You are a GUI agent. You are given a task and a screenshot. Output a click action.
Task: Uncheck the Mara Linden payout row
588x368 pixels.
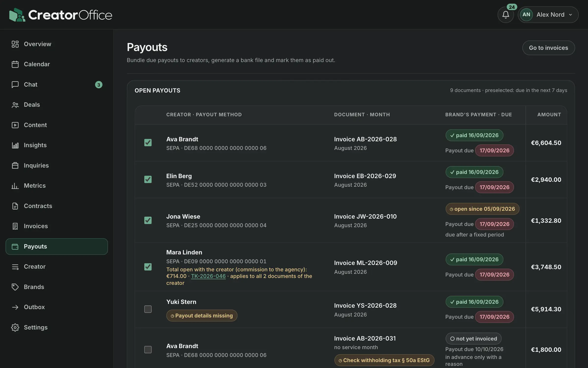click(148, 267)
